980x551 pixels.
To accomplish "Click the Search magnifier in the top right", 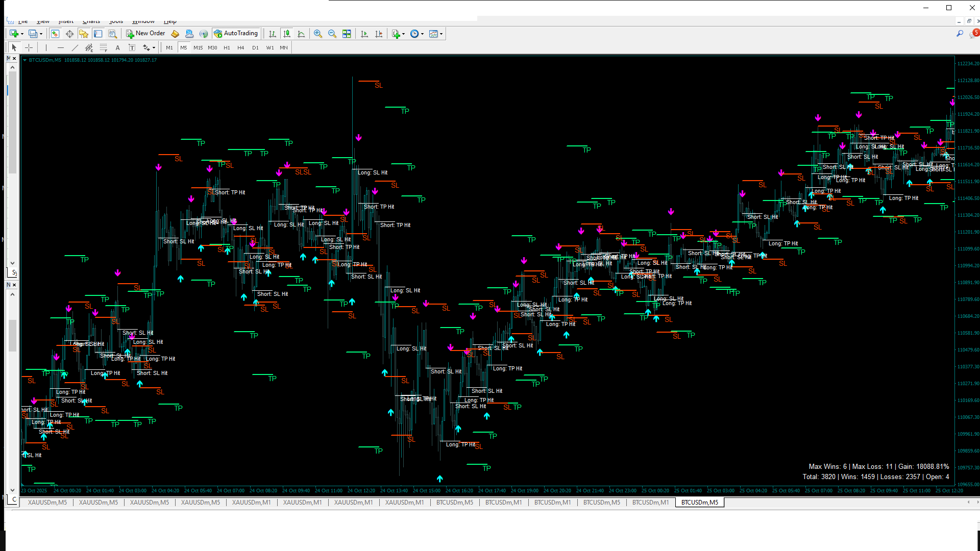I will (x=960, y=34).
